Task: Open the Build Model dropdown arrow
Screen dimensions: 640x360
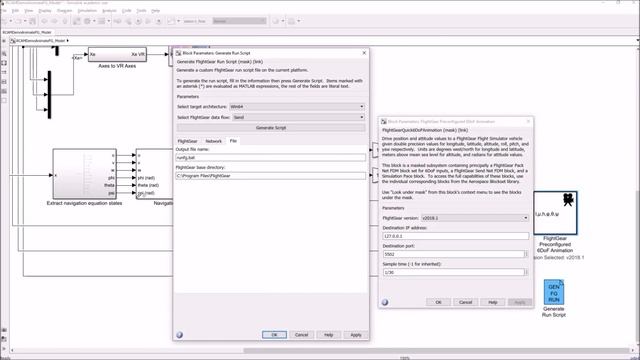Action: click(299, 21)
